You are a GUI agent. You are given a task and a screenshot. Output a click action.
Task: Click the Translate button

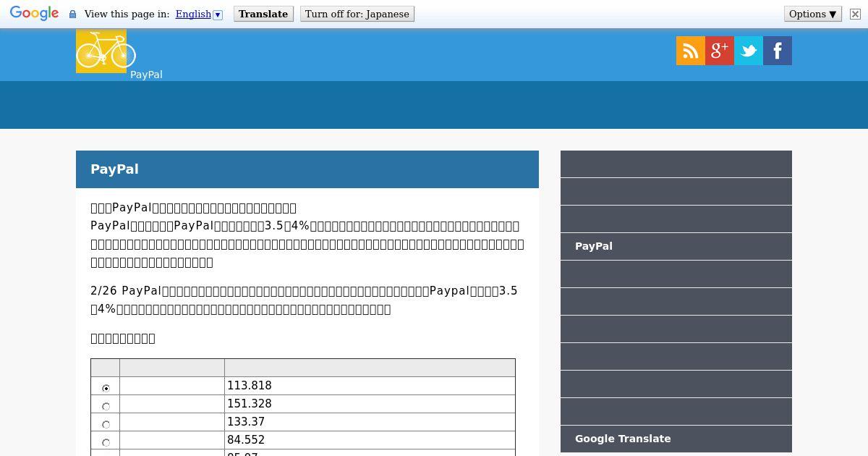click(263, 14)
